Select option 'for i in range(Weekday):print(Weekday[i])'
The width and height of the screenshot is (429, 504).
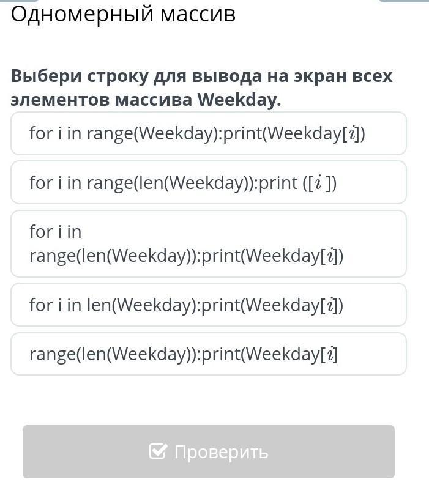click(208, 133)
